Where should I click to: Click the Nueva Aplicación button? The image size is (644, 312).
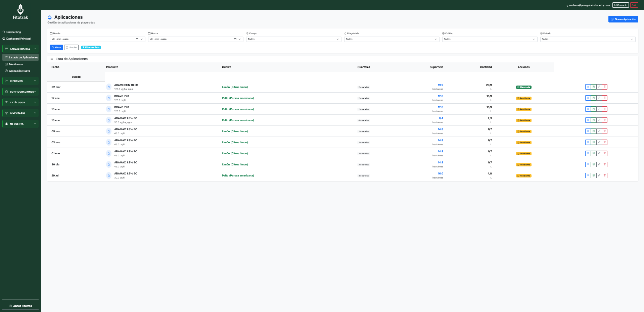[623, 19]
